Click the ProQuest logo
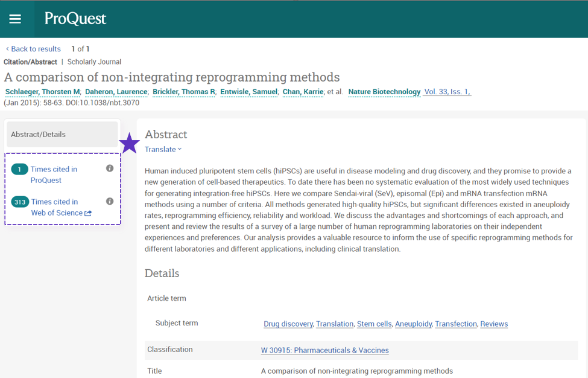The height and width of the screenshot is (378, 588). click(75, 19)
